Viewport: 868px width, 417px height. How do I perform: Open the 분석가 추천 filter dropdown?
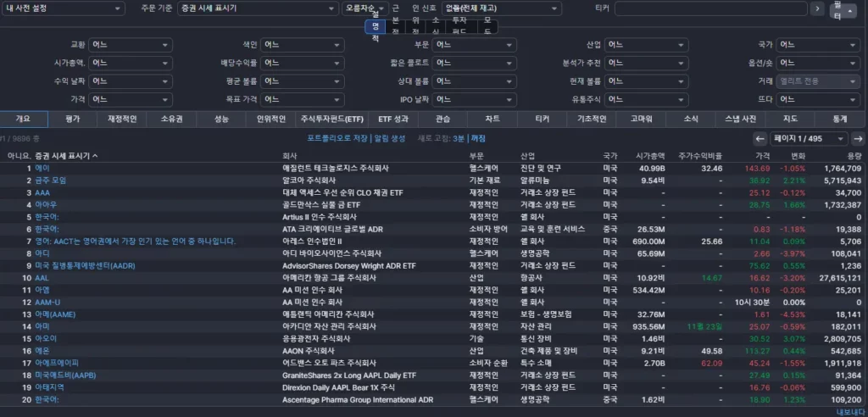tap(647, 63)
